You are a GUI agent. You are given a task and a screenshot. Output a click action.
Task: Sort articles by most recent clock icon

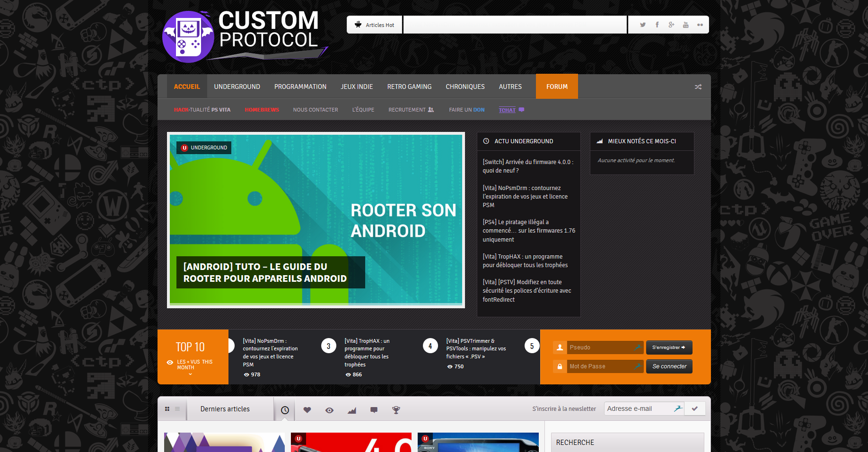(x=285, y=410)
